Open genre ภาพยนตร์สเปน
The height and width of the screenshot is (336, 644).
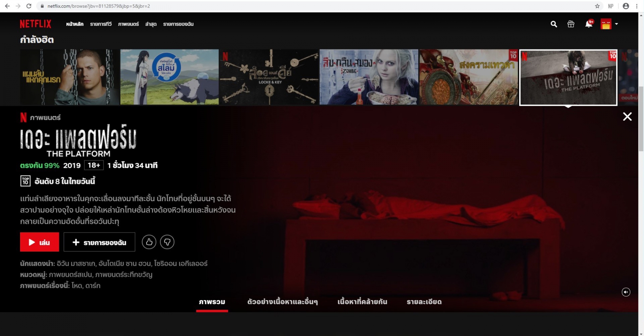(70, 275)
